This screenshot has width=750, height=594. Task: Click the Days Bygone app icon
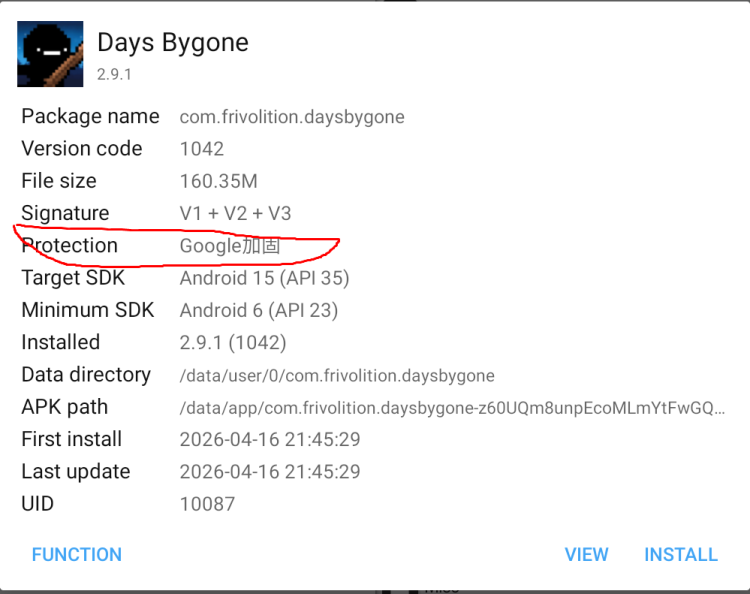coord(50,54)
